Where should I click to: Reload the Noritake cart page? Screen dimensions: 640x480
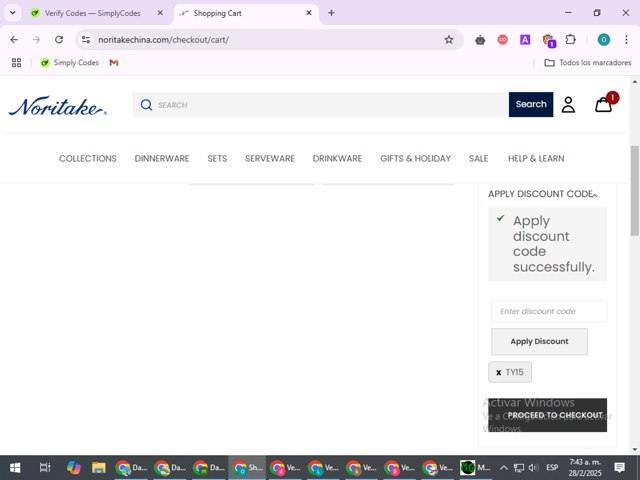pos(59,40)
